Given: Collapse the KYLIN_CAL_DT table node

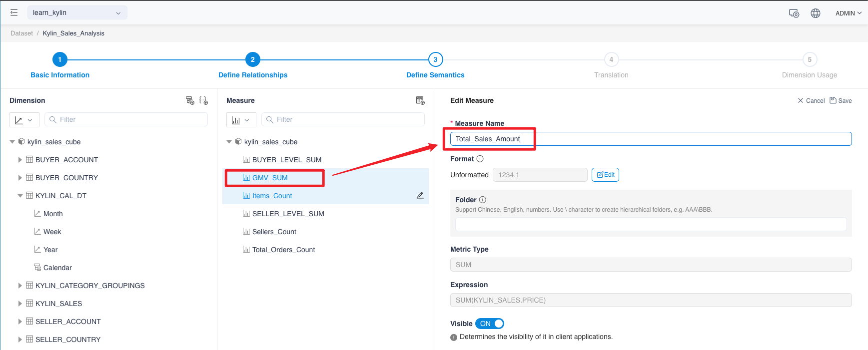Looking at the screenshot, I should click(x=20, y=196).
